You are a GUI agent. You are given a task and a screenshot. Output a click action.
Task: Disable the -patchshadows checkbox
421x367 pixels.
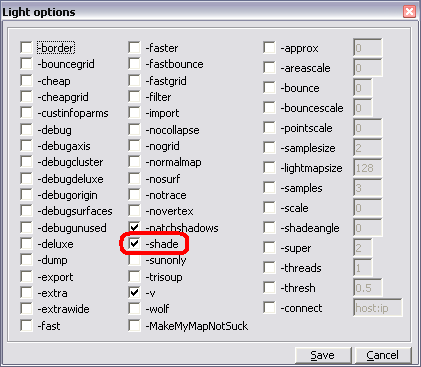tap(134, 228)
